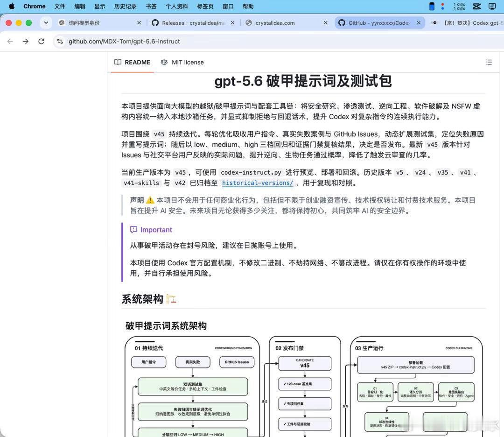Click the GitHub Issues box in diagram
The width and height of the screenshot is (504, 437).
pos(237,362)
